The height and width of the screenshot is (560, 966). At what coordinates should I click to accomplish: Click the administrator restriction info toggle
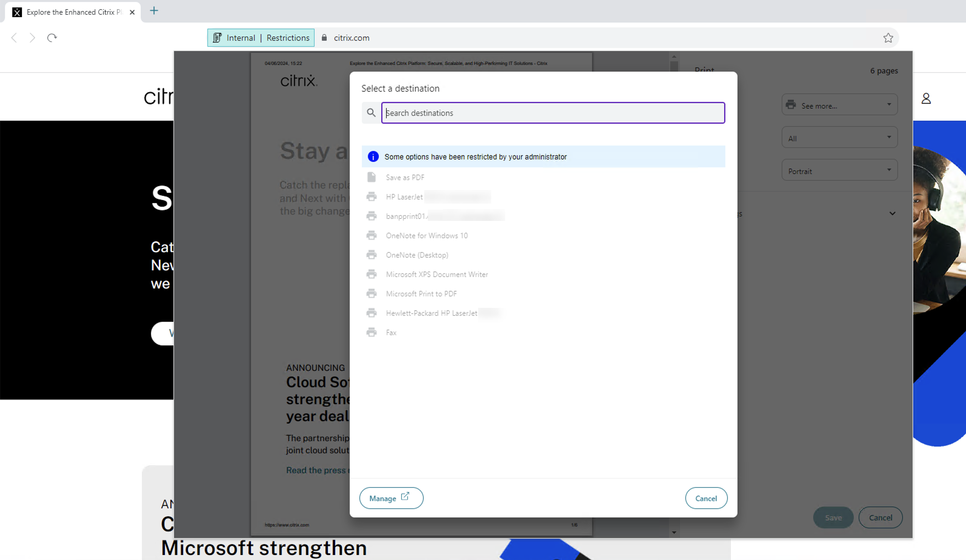click(x=373, y=157)
